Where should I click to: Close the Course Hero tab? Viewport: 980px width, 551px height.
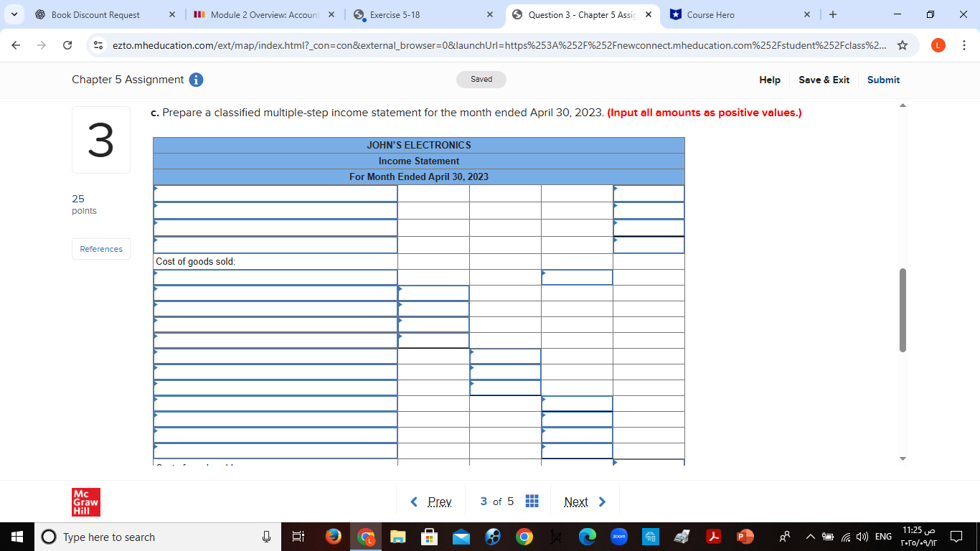point(807,14)
